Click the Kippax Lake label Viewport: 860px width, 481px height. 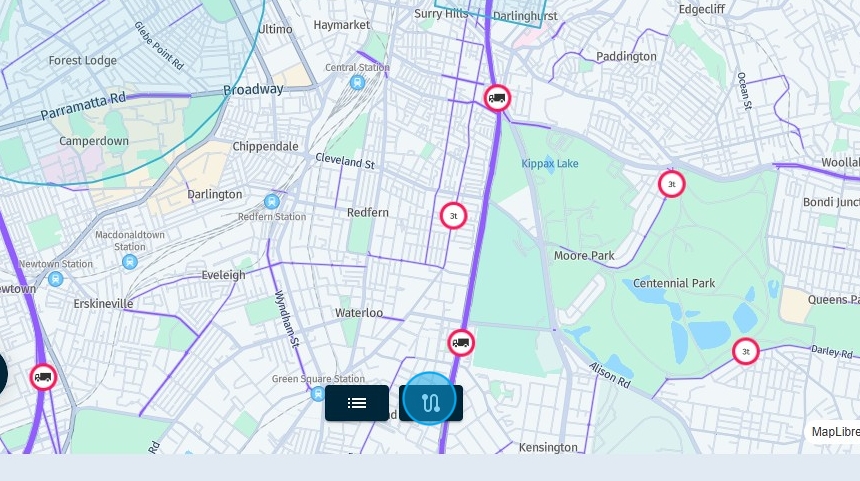coord(550,163)
